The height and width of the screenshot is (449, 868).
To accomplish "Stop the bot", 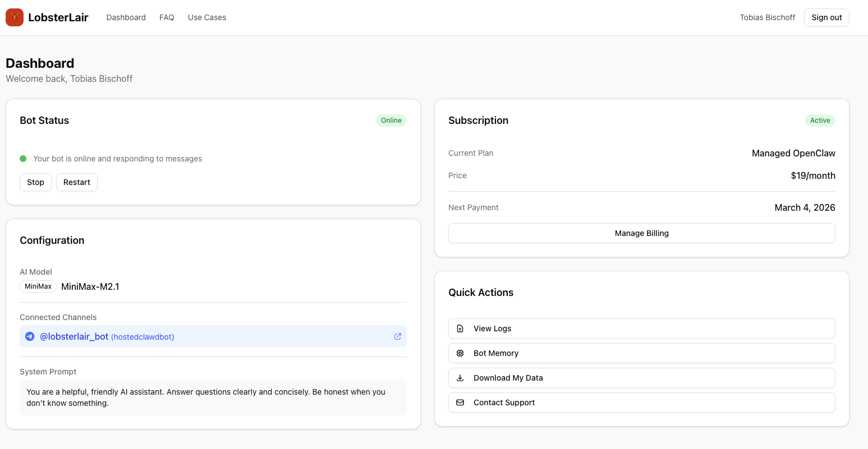I will (35, 182).
